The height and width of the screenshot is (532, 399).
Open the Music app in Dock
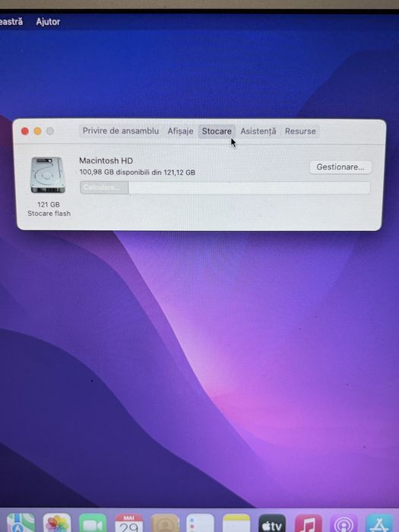(x=308, y=523)
